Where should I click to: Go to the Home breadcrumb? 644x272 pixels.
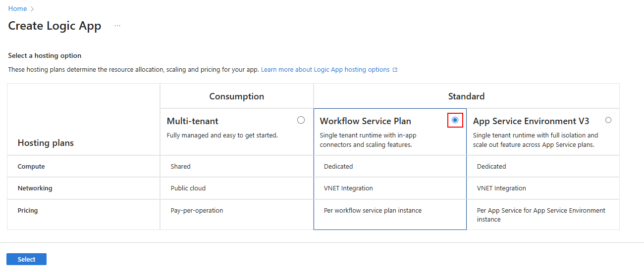(x=17, y=9)
